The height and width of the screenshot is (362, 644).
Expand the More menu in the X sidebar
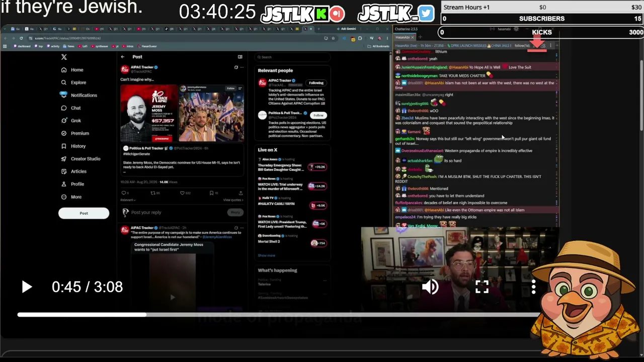(71, 197)
